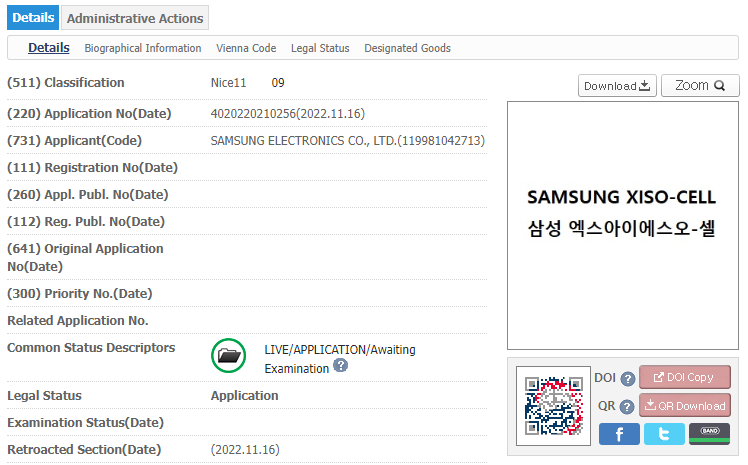Click the QR Download button

[x=685, y=406]
